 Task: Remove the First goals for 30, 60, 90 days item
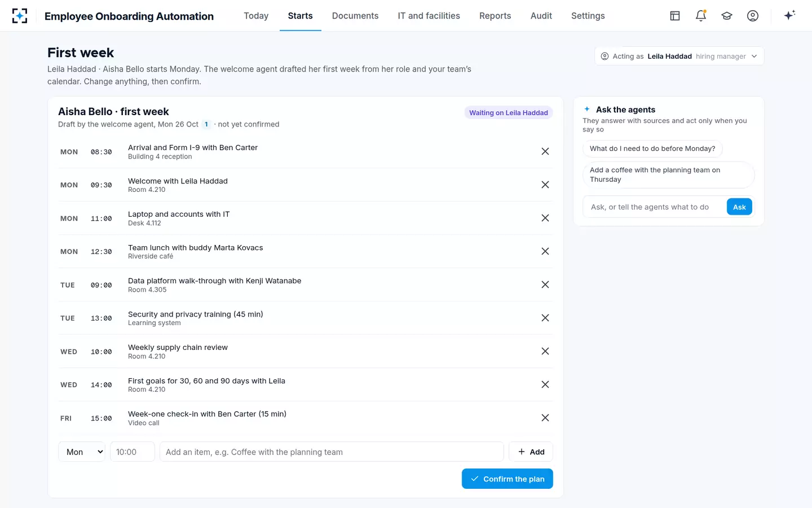coord(545,384)
